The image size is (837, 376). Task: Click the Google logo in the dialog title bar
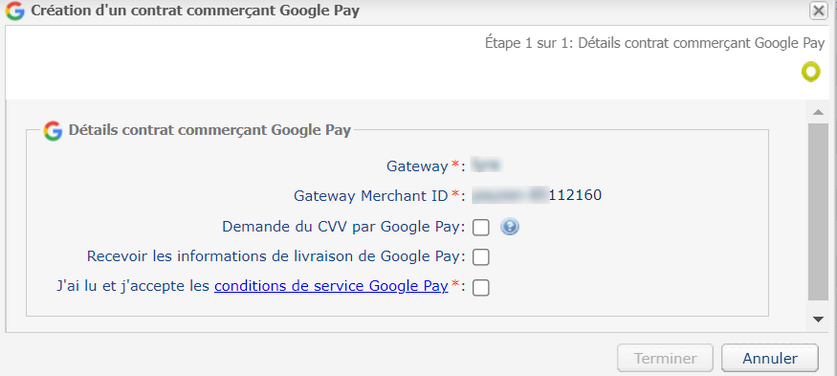[15, 11]
